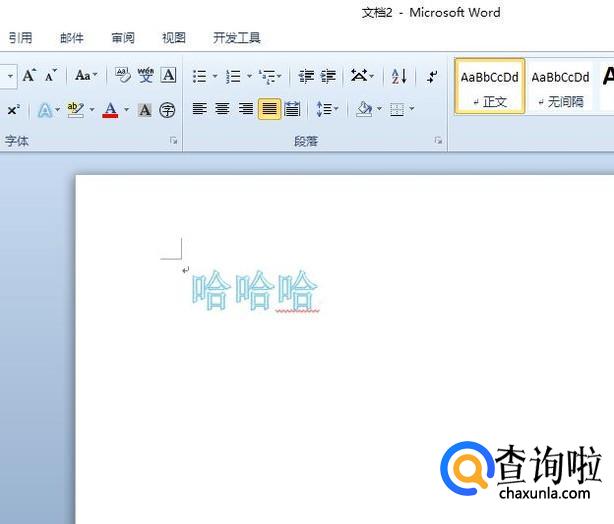The height and width of the screenshot is (524, 614).
Task: Toggle character shading
Action: click(x=145, y=110)
